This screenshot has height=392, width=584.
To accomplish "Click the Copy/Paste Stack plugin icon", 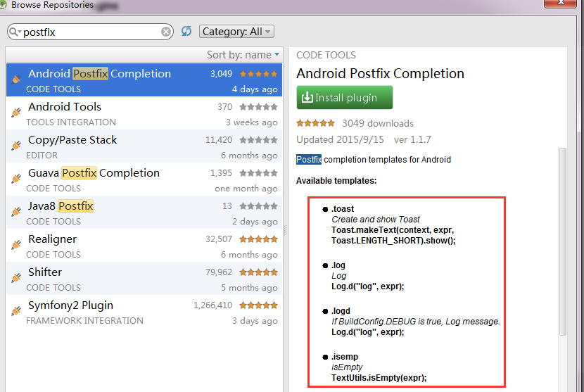I will [x=16, y=145].
